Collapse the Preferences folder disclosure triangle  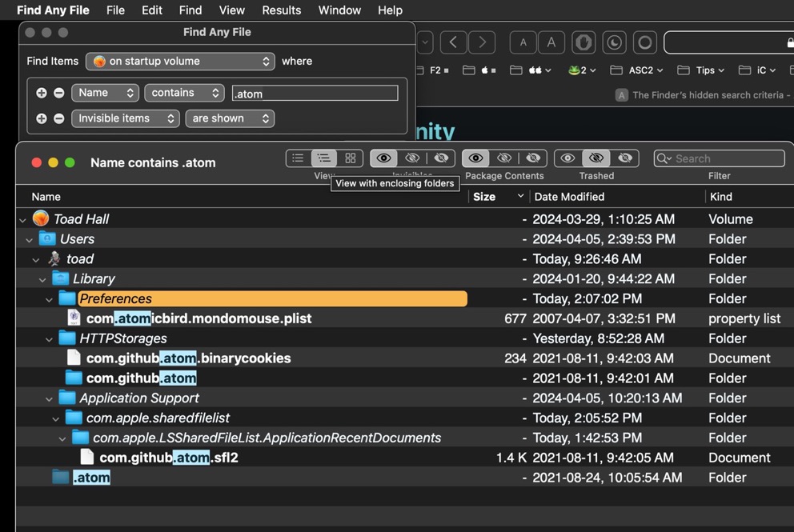tap(50, 299)
